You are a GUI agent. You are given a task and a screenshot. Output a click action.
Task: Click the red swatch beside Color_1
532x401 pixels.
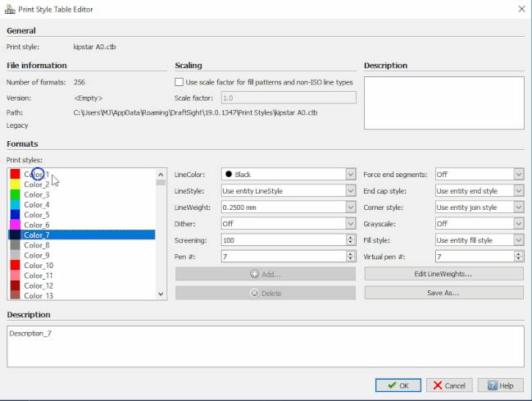tap(15, 174)
